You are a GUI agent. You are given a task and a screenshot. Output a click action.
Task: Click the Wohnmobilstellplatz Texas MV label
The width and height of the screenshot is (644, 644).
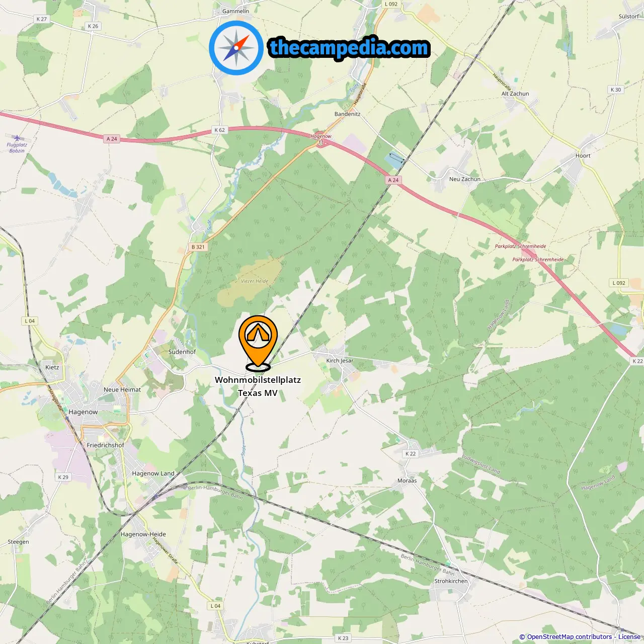[x=258, y=386]
